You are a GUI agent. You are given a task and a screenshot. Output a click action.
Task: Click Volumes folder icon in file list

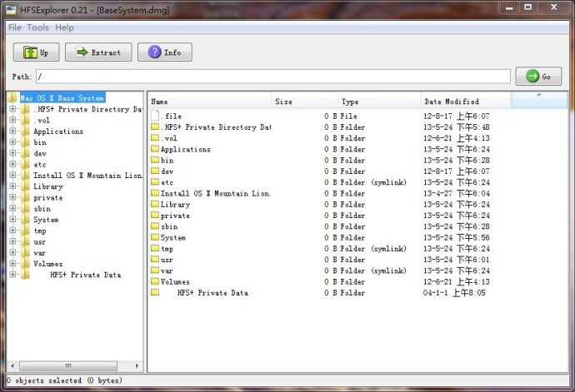[155, 281]
